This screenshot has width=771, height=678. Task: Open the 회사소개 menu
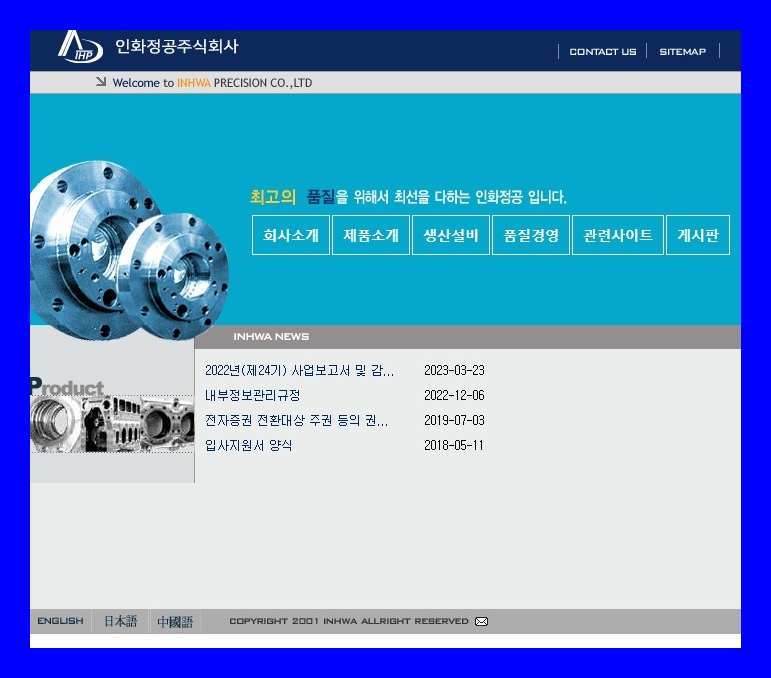pos(291,235)
